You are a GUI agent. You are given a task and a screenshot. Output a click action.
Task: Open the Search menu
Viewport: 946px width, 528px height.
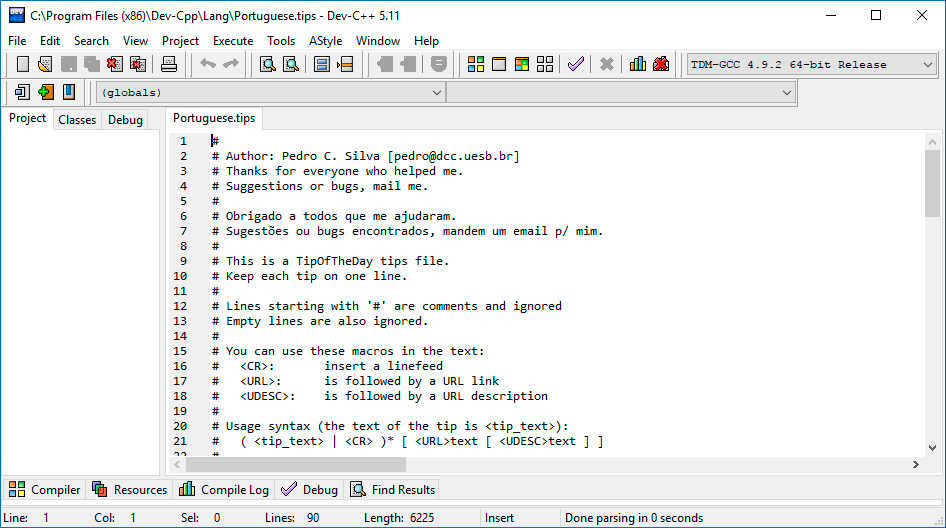[91, 40]
